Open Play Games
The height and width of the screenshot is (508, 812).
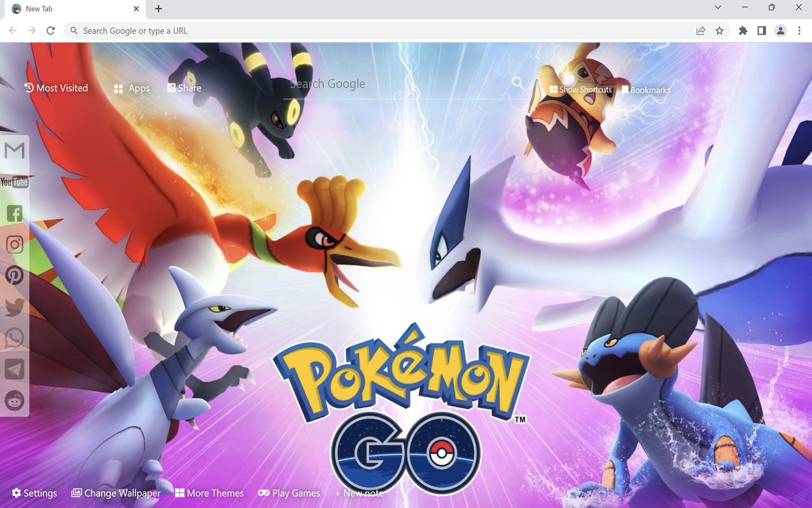[x=289, y=493]
